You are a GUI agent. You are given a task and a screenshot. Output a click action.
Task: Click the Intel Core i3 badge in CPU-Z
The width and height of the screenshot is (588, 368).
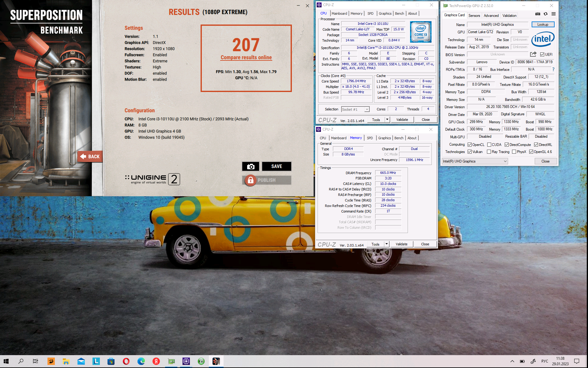pyautogui.click(x=420, y=32)
